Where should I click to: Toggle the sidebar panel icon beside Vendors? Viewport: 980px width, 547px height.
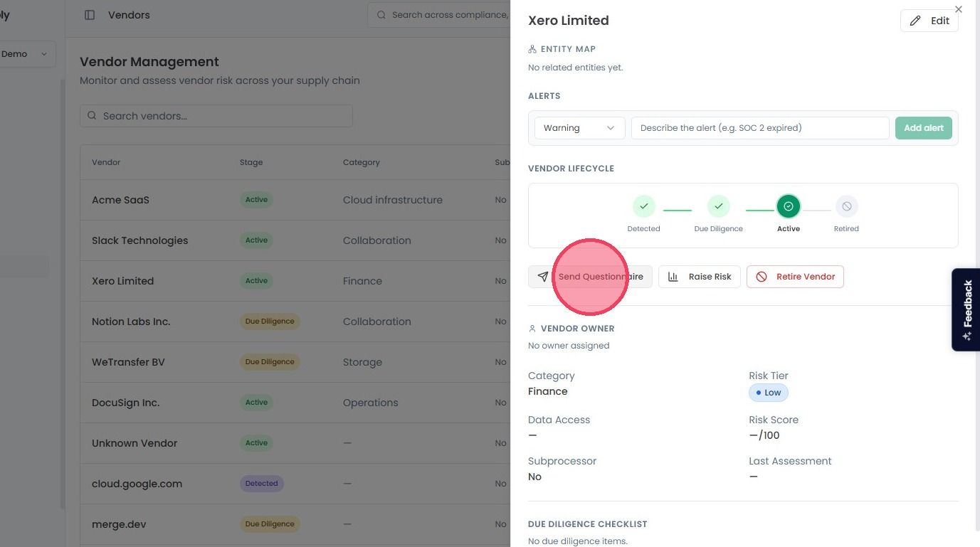click(x=90, y=15)
